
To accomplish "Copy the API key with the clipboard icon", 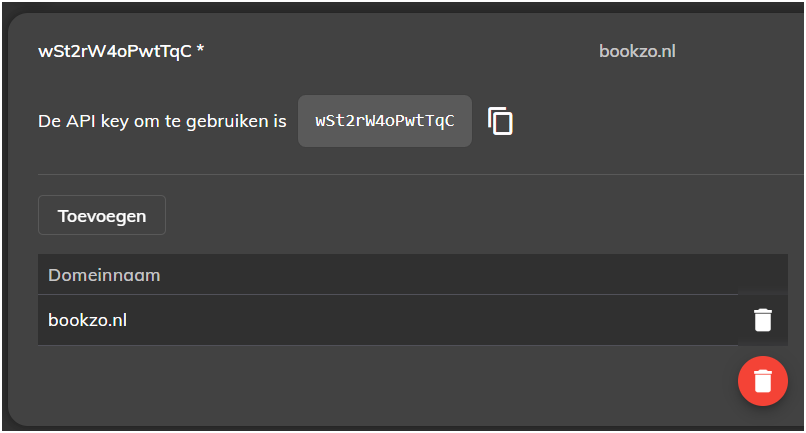I will tap(500, 121).
